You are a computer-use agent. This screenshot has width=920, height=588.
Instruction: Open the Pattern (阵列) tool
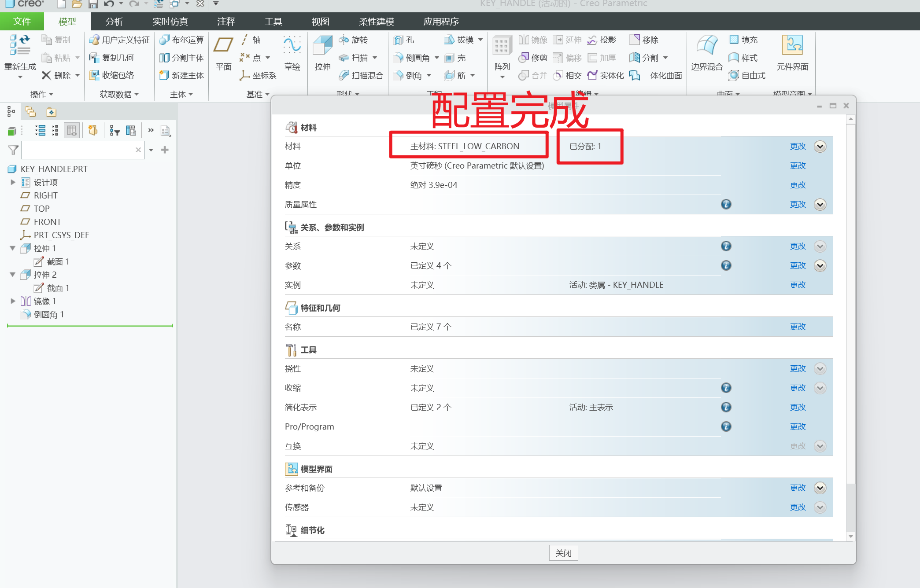click(502, 46)
